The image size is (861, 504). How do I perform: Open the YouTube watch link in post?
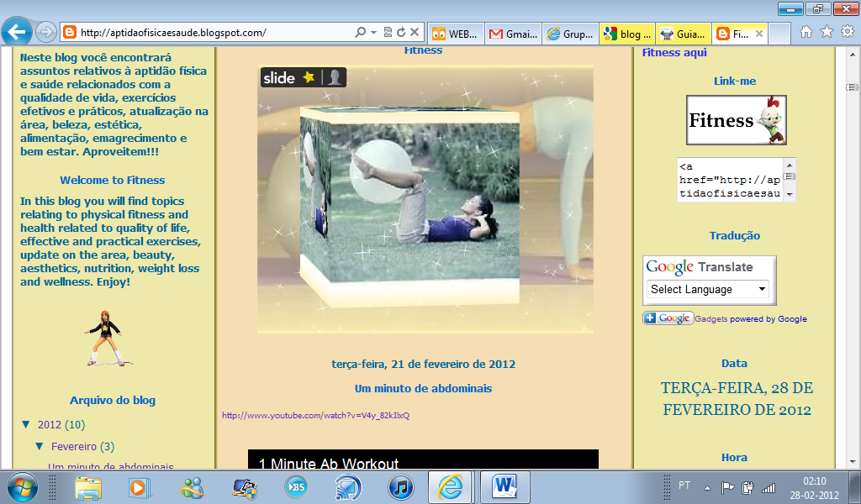[315, 416]
